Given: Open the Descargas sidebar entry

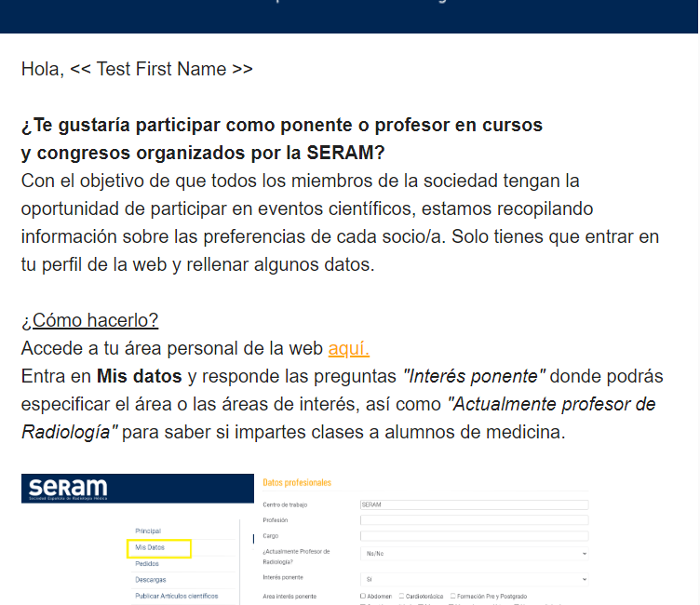Looking at the screenshot, I should pyautogui.click(x=153, y=579).
